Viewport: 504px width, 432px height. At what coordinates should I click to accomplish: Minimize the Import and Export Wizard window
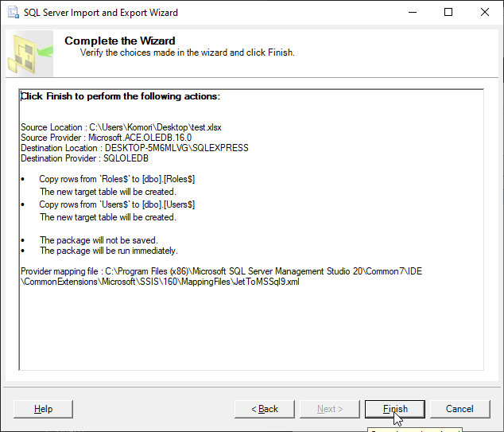(411, 13)
